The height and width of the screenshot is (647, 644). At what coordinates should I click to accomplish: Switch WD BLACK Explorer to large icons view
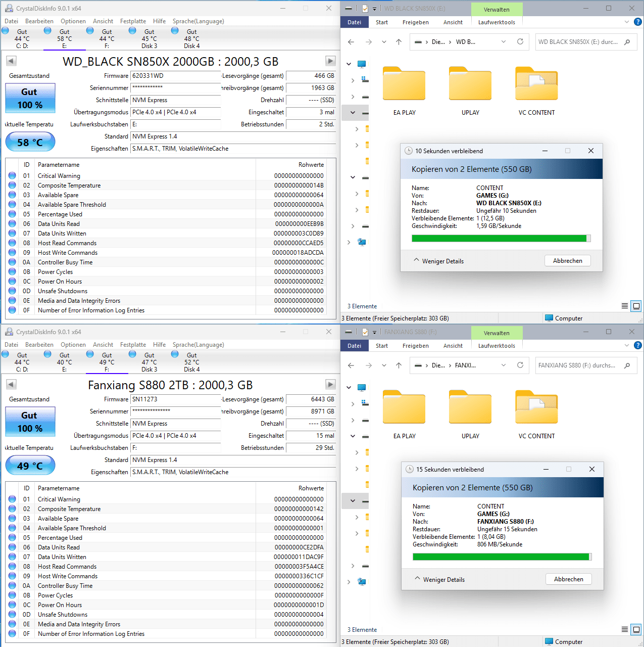[x=636, y=306]
